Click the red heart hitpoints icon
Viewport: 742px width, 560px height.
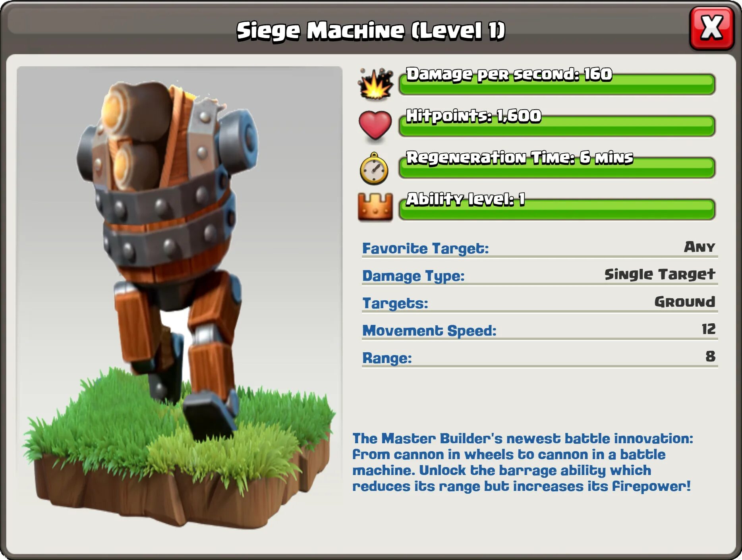click(x=375, y=125)
